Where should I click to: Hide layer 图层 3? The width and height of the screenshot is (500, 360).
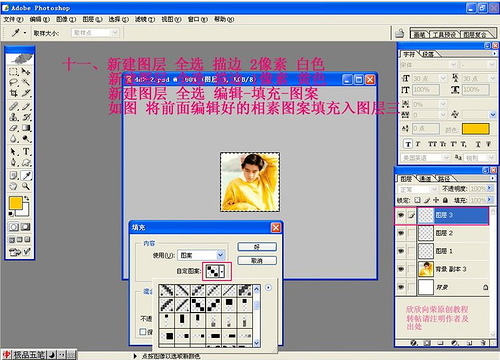(401, 216)
